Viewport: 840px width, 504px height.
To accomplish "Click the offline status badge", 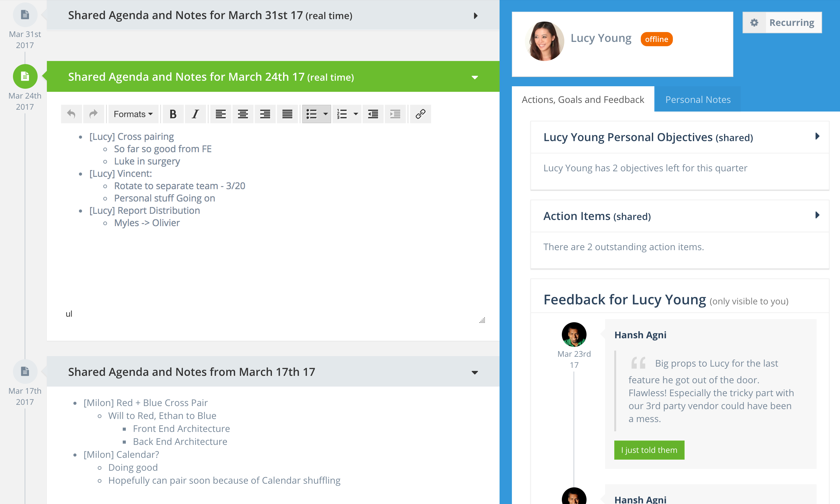I will pyautogui.click(x=657, y=39).
